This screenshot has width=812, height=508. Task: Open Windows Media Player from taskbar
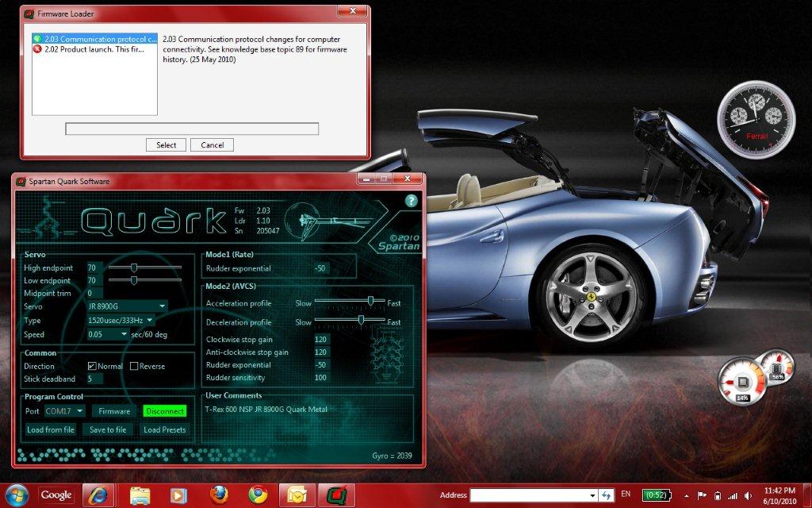pyautogui.click(x=178, y=495)
